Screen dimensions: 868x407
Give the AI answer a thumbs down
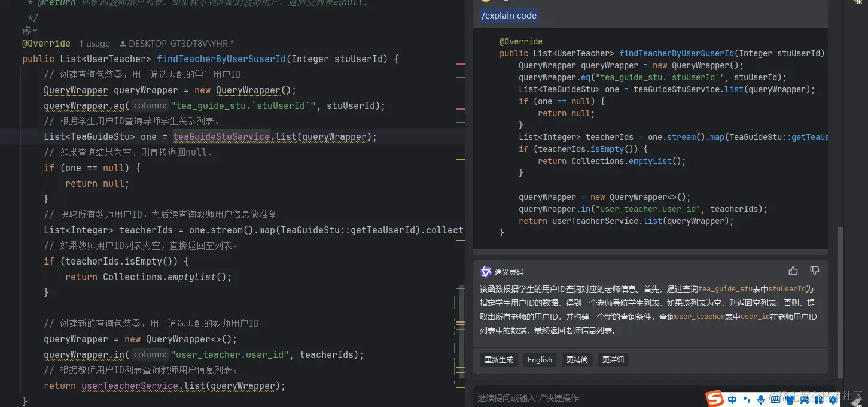814,271
